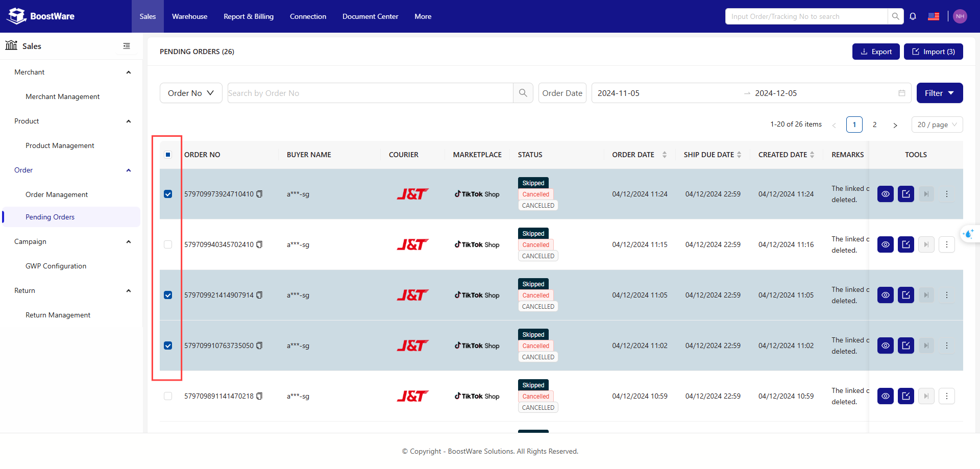Edit order 579709973924710410

pyautogui.click(x=906, y=194)
